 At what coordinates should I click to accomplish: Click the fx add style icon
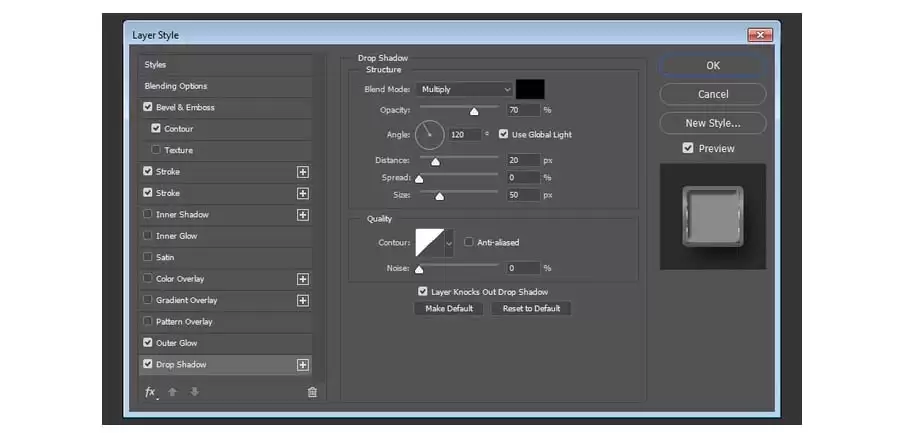tap(150, 392)
